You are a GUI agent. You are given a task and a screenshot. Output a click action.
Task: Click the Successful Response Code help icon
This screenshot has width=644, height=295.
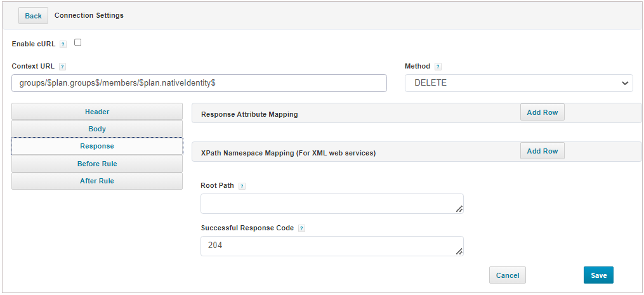point(301,228)
